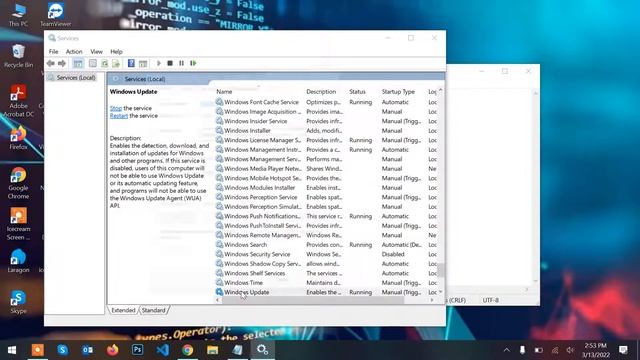Select Windows Mobile Hotspot service row
Viewport: 640px width, 360px height.
[x=327, y=178]
